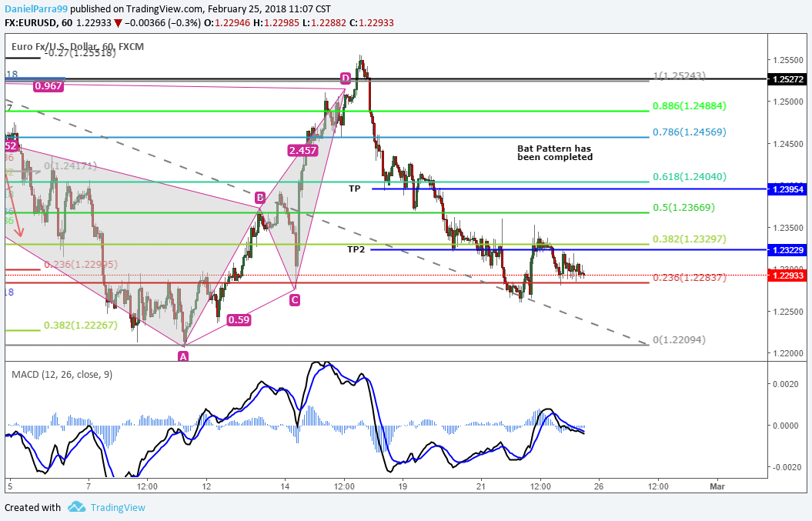
Task: Click the 0.0020 MACD scale value
Action: click(786, 384)
